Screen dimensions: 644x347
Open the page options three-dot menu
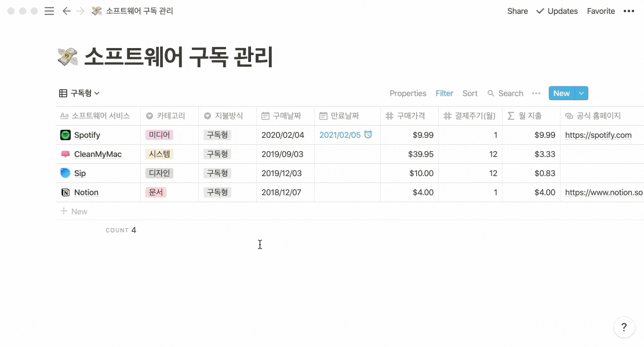click(629, 11)
